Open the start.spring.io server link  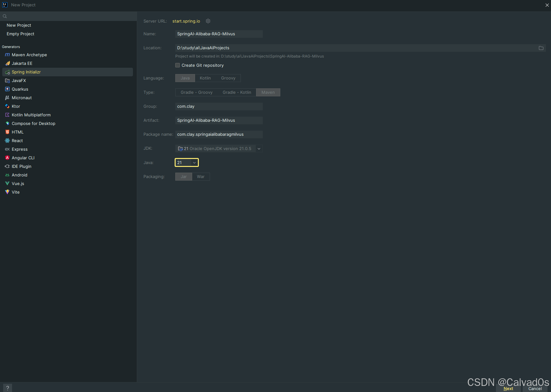click(x=186, y=21)
